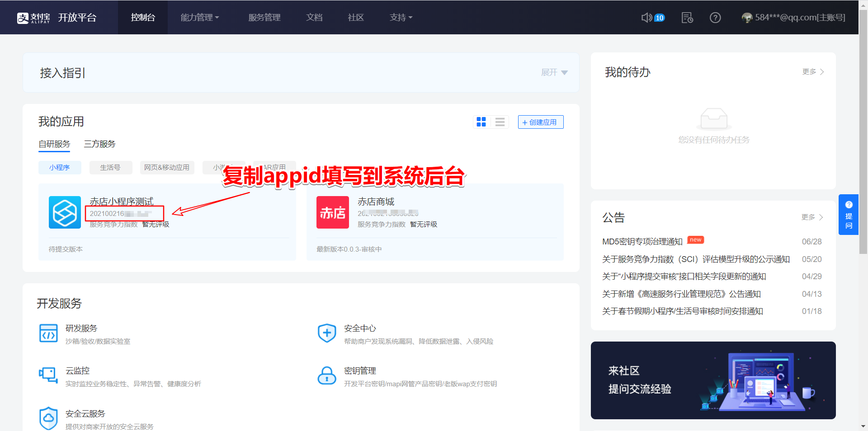Click the account avatar icon

(747, 18)
